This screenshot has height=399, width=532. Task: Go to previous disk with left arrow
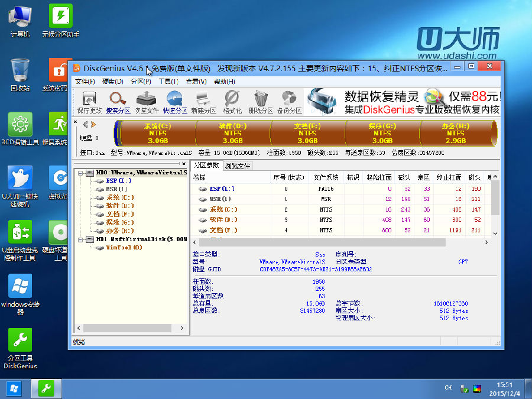click(86, 125)
